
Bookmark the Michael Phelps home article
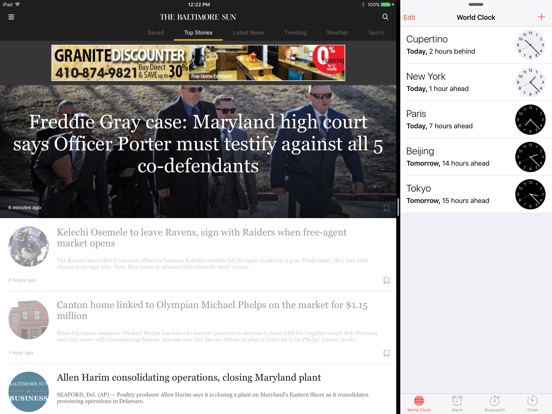(x=386, y=353)
